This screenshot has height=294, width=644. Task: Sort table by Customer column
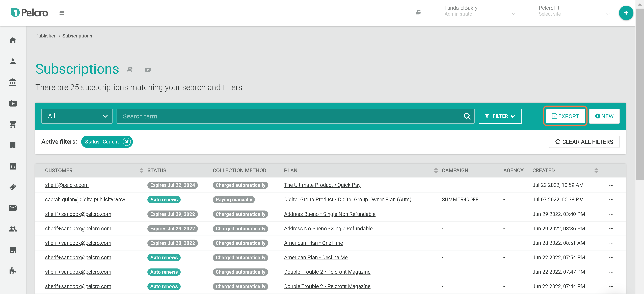141,171
